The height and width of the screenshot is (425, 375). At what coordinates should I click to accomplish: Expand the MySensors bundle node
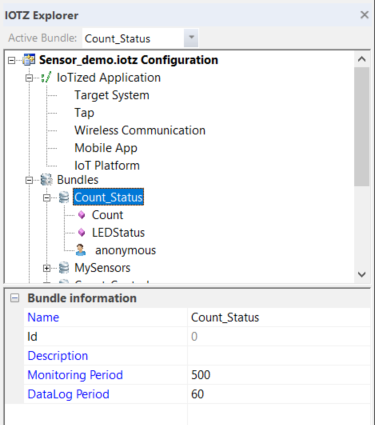pos(47,268)
